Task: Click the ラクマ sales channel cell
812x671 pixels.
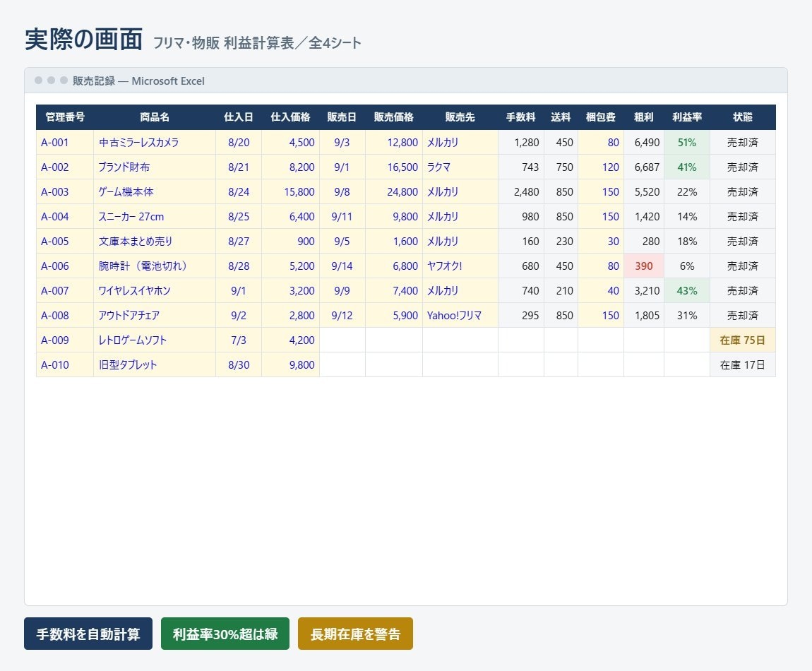Action: tap(460, 167)
